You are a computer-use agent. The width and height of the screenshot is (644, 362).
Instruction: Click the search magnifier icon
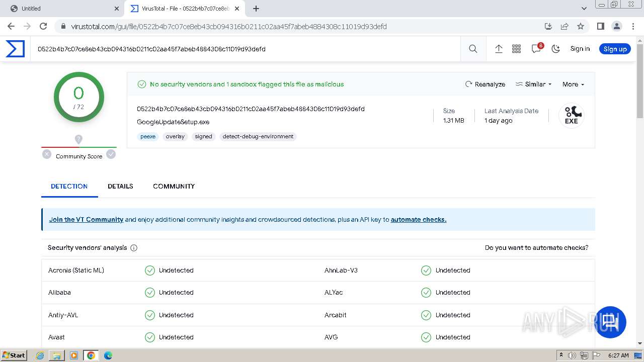tap(473, 49)
